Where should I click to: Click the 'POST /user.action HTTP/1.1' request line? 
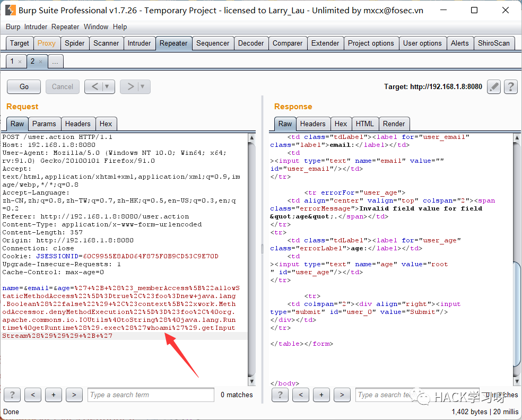57,137
